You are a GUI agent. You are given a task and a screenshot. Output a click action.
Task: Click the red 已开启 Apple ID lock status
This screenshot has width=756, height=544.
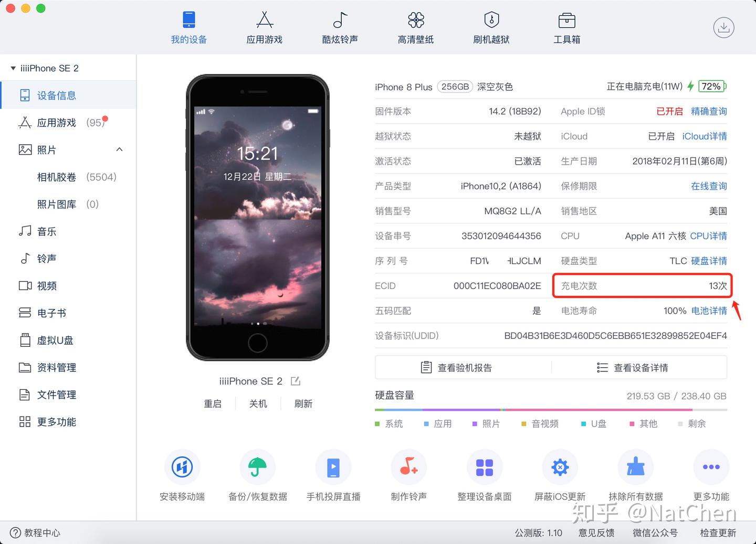pos(669,111)
